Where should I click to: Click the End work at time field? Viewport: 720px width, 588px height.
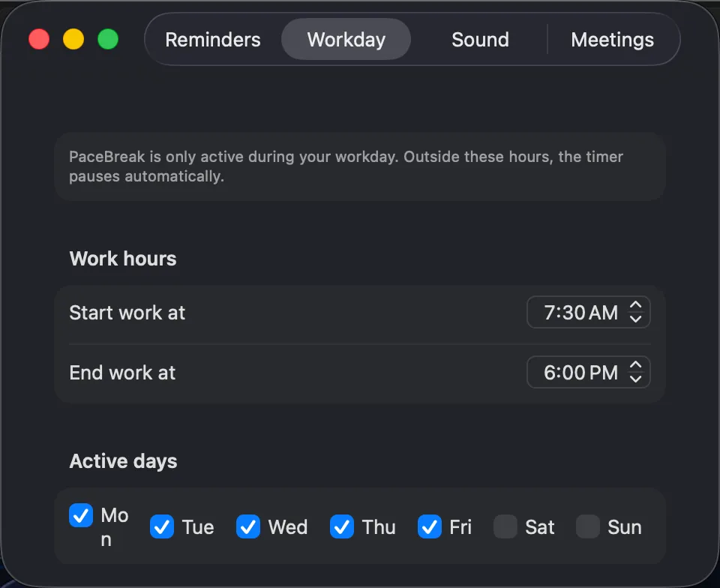coord(588,372)
